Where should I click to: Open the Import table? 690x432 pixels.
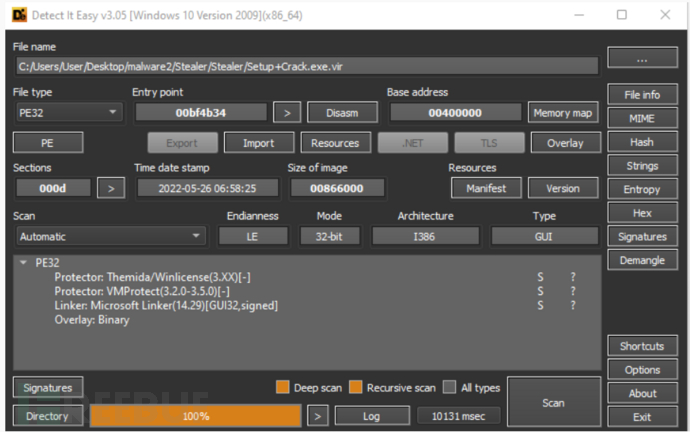pos(258,143)
